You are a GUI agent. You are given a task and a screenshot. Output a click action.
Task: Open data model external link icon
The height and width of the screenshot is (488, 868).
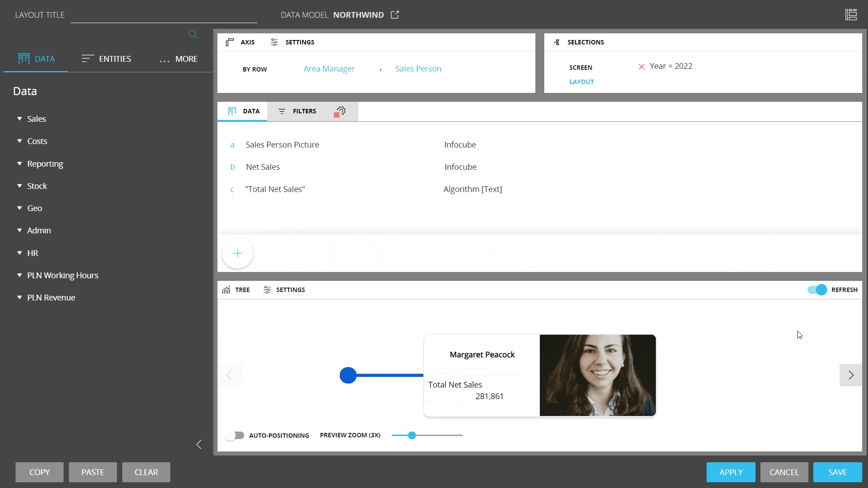pyautogui.click(x=395, y=15)
